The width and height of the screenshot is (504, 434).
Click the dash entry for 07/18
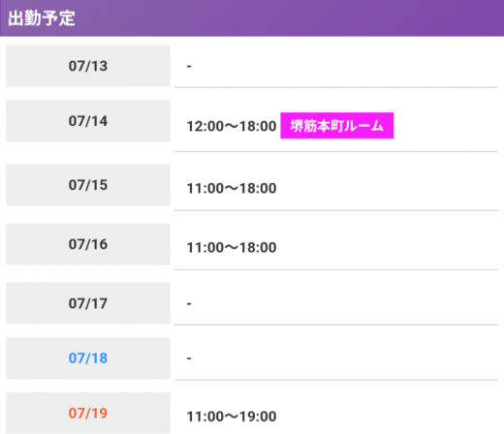tap(189, 358)
